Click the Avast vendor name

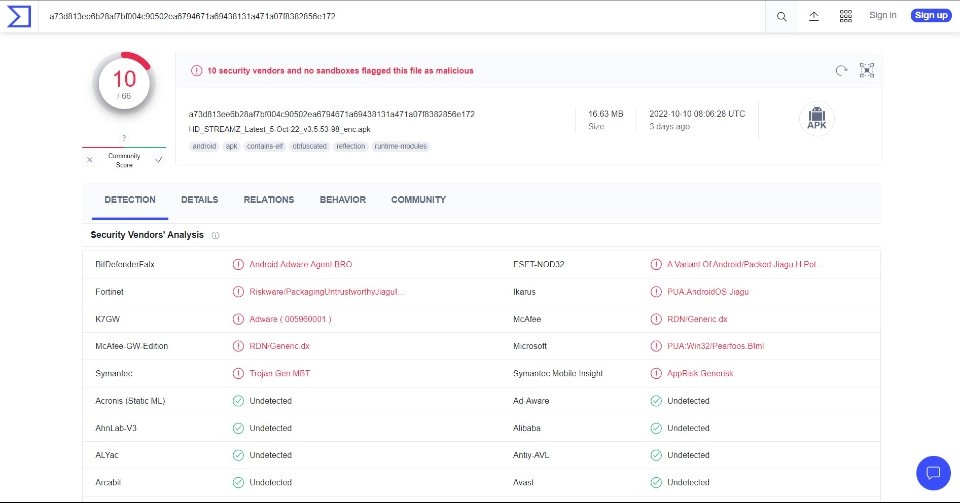tap(523, 482)
